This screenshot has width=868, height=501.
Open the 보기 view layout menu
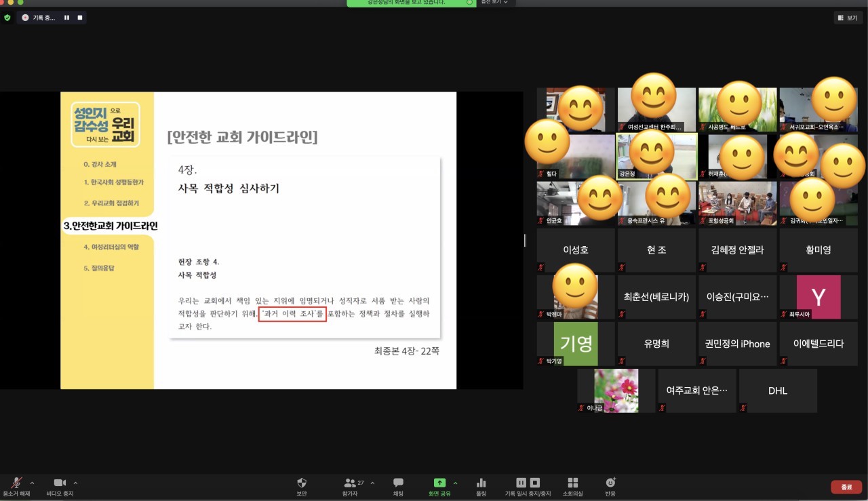point(848,18)
